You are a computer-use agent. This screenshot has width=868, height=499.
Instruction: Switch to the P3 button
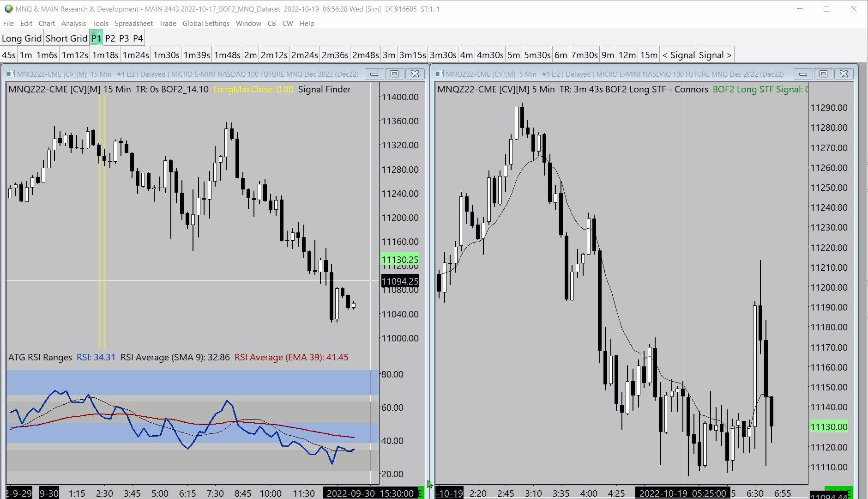[124, 38]
